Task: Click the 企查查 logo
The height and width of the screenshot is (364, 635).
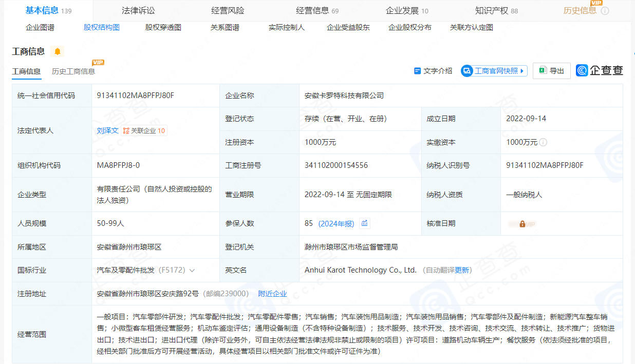Action: click(x=599, y=71)
